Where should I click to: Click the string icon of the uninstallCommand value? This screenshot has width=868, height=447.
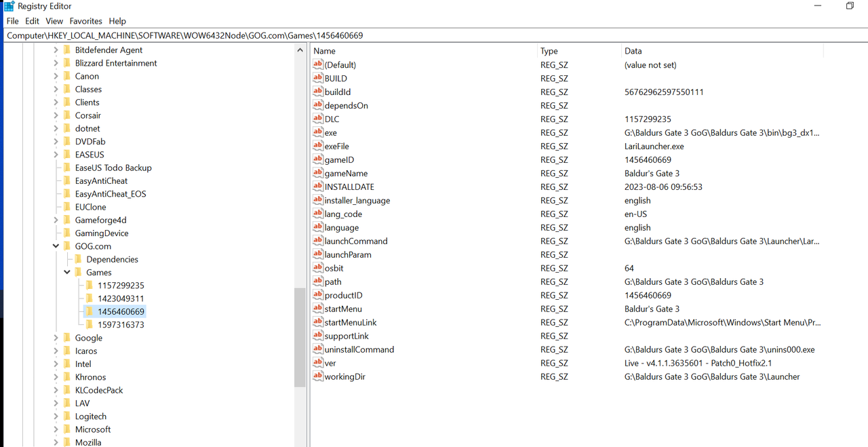point(318,349)
